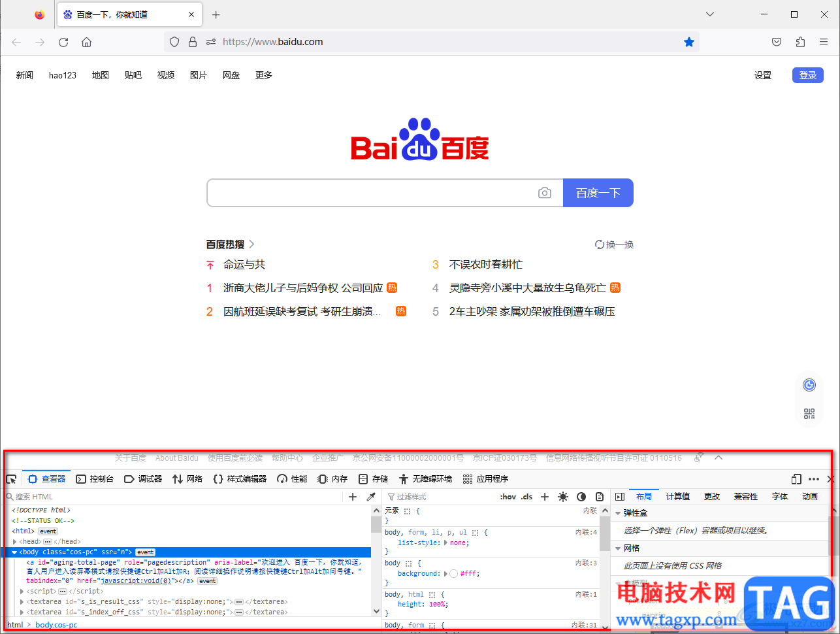The image size is (840, 634).
Task: Collapse the body cos-pc node
Action: coord(14,552)
